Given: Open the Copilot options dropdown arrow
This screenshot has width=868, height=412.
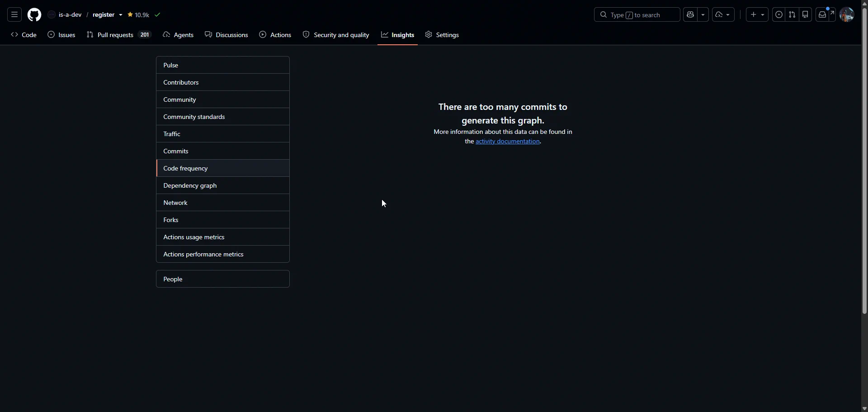Looking at the screenshot, I should 703,15.
